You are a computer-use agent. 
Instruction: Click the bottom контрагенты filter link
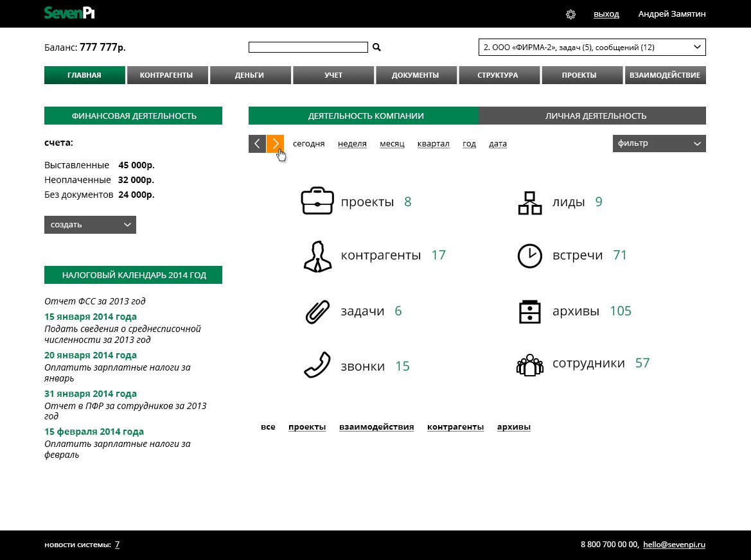click(455, 426)
